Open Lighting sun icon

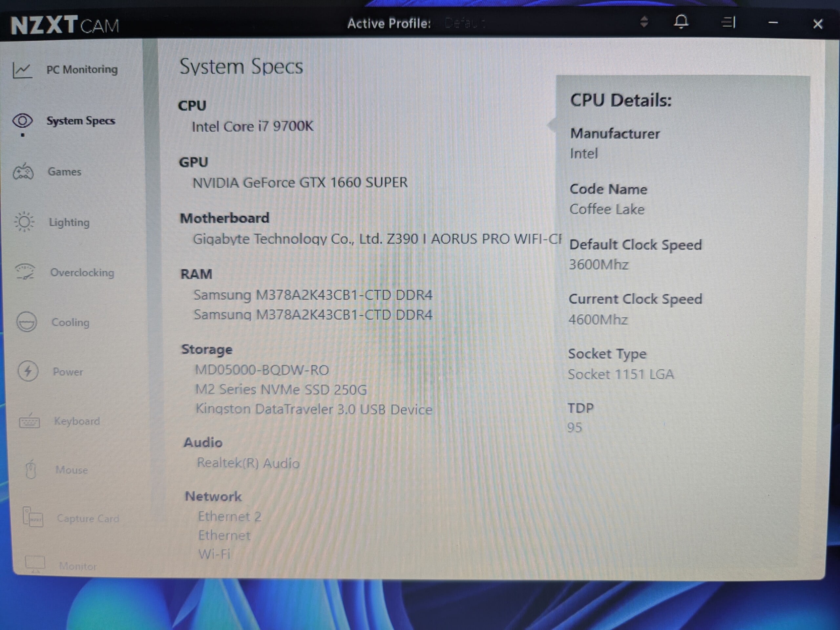(x=24, y=222)
